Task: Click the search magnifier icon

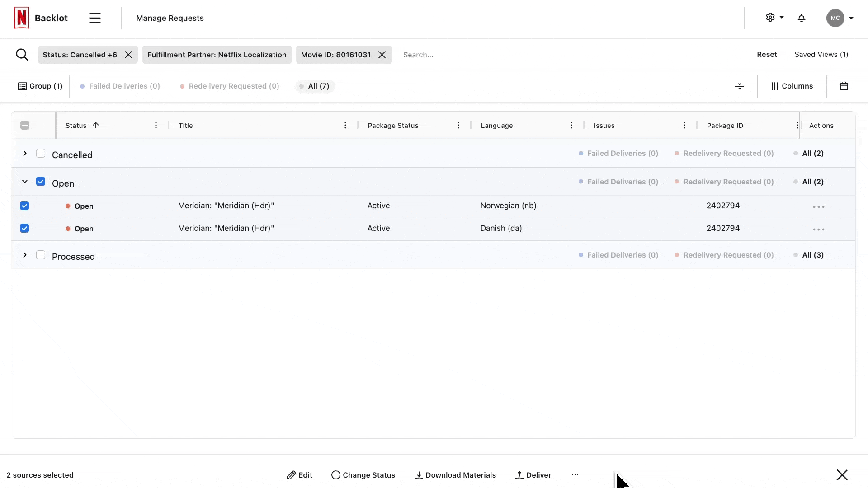Action: coord(22,55)
